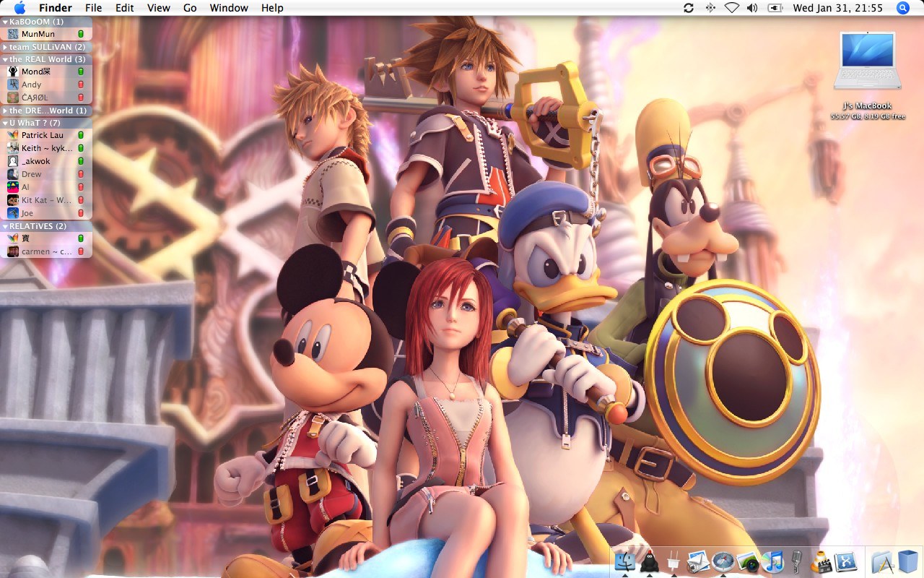This screenshot has height=578, width=924.
Task: Click the volume speaker icon
Action: click(752, 8)
